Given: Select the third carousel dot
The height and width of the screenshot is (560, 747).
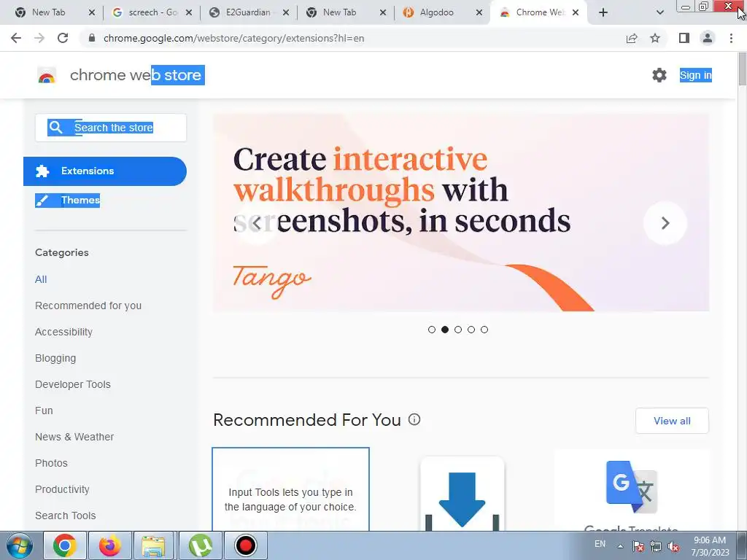Looking at the screenshot, I should tap(458, 330).
